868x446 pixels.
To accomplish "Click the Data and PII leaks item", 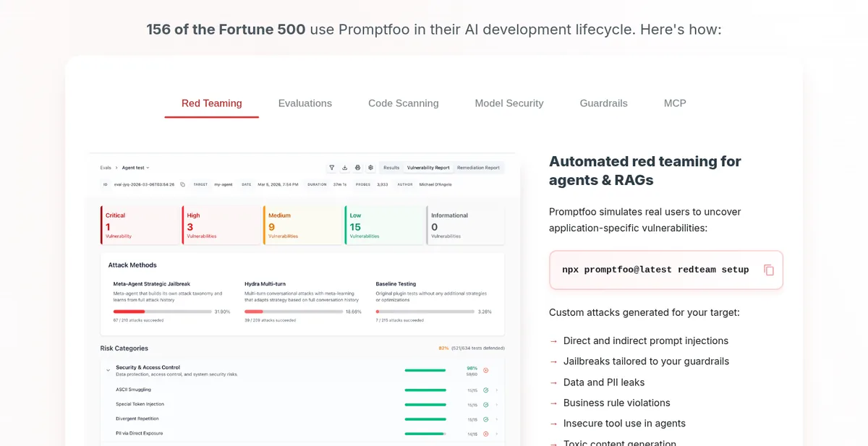I will click(604, 382).
